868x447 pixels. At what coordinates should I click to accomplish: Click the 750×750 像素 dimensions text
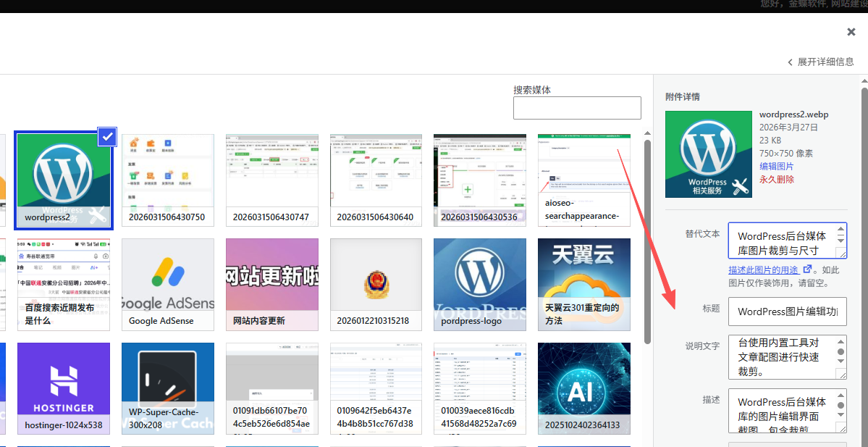click(786, 154)
